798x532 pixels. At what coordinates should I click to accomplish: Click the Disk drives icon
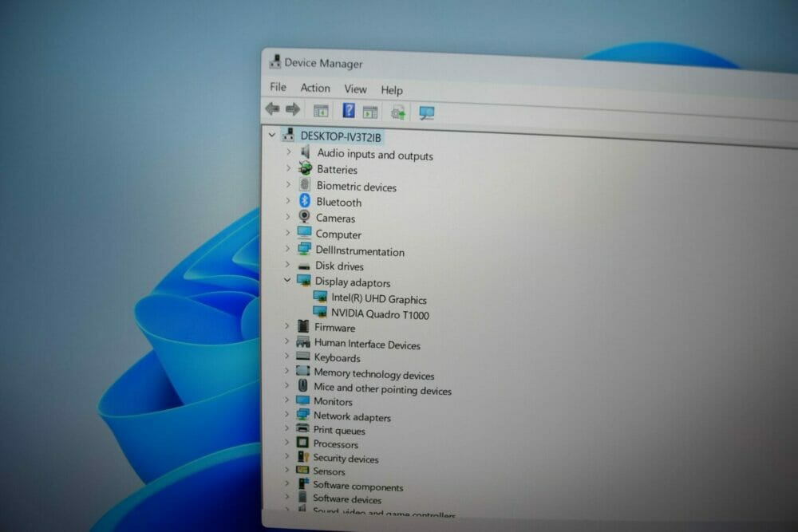tap(304, 266)
